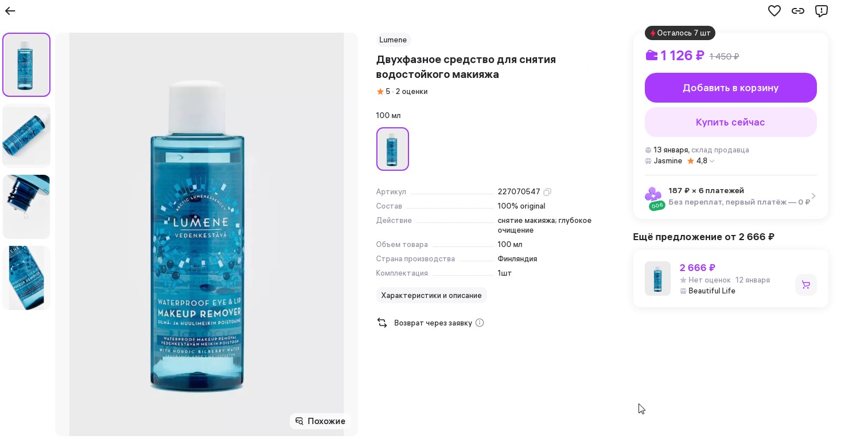This screenshot has width=868, height=443.
Task: Select the 100 ml variant swatch
Action: point(392,149)
